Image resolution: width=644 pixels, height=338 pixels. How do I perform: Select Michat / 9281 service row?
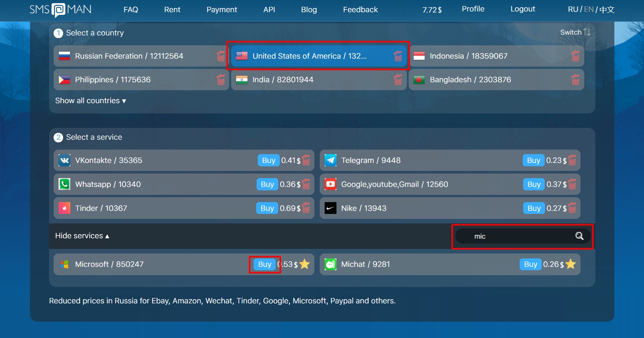coord(450,264)
